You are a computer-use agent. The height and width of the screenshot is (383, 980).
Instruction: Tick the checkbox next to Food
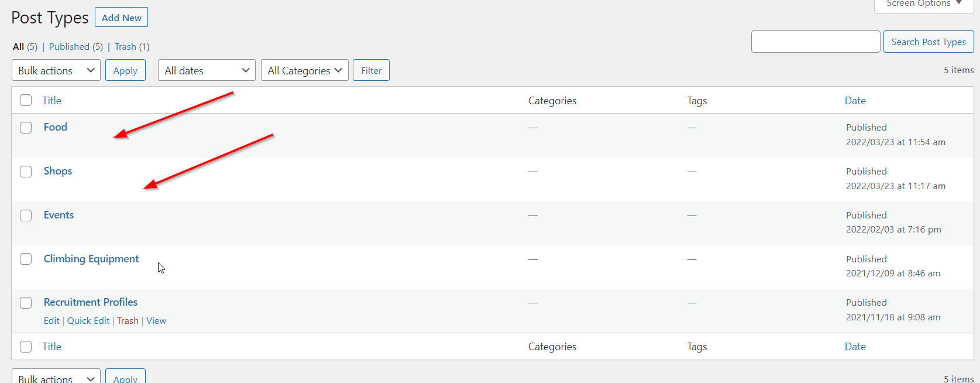coord(26,128)
